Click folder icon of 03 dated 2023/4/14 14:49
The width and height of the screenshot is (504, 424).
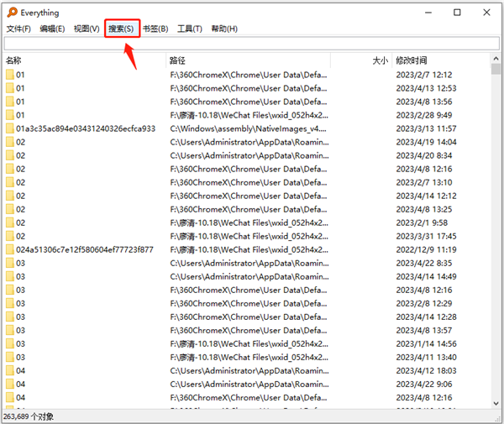[10, 276]
